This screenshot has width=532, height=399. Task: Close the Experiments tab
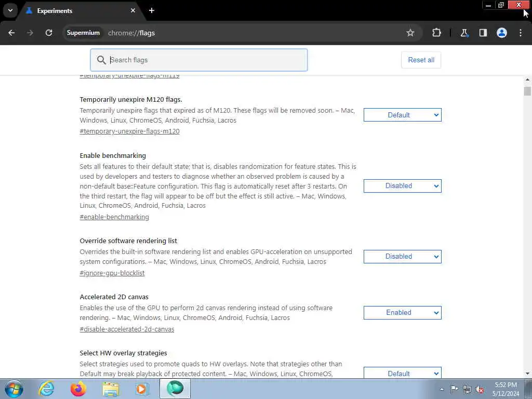pyautogui.click(x=133, y=10)
